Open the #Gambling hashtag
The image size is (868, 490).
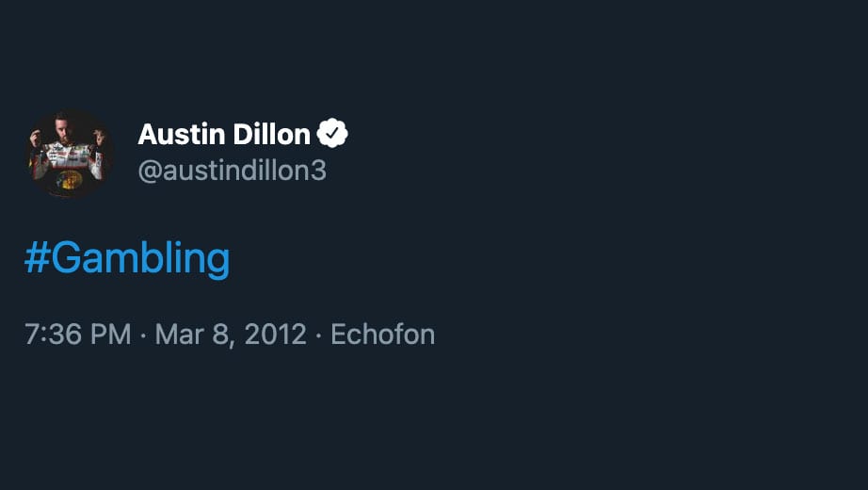[x=127, y=258]
